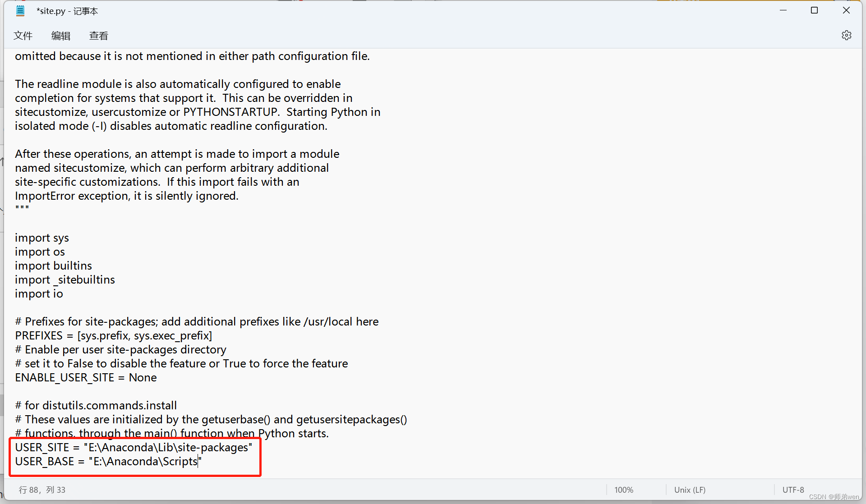Open the 查看 (View) menu

(98, 36)
